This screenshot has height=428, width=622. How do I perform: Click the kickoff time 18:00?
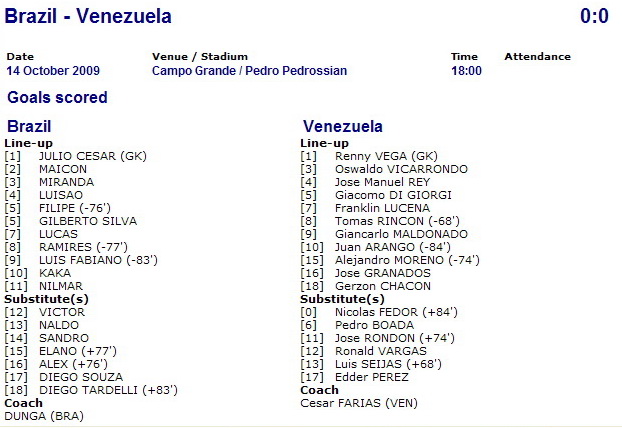tap(466, 71)
